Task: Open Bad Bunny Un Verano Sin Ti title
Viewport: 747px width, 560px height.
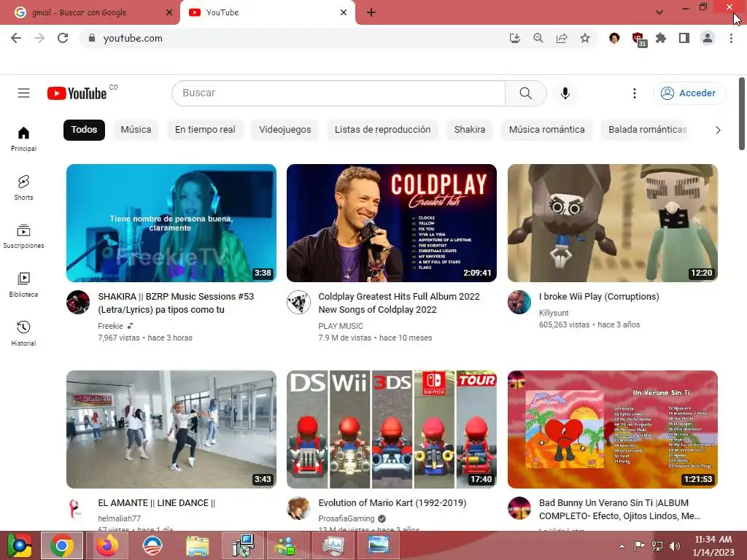Action: pos(619,510)
